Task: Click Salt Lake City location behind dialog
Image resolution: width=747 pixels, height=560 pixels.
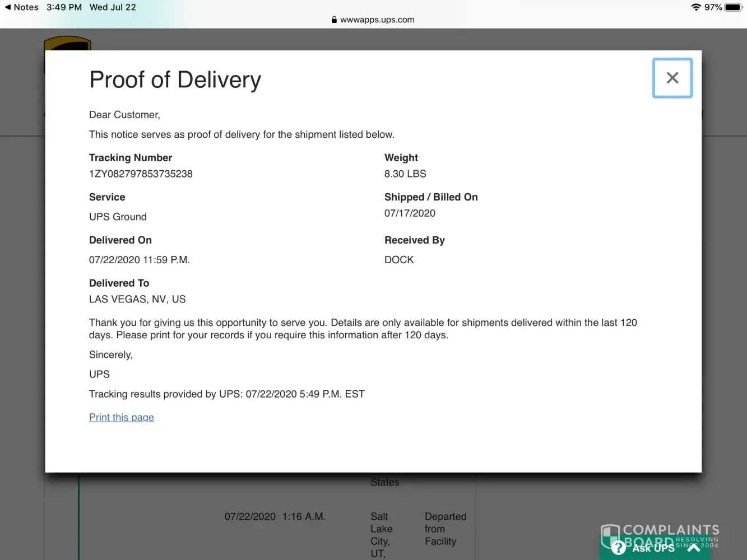Action: [382, 535]
